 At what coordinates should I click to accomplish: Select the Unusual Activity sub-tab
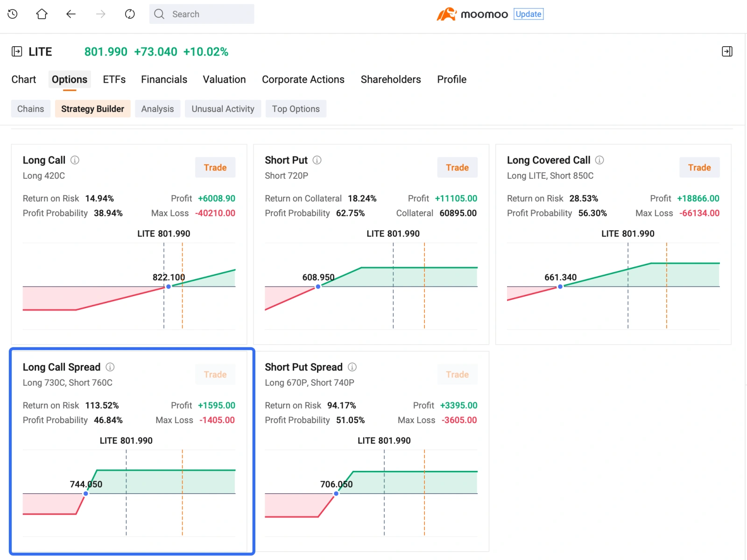(x=223, y=109)
